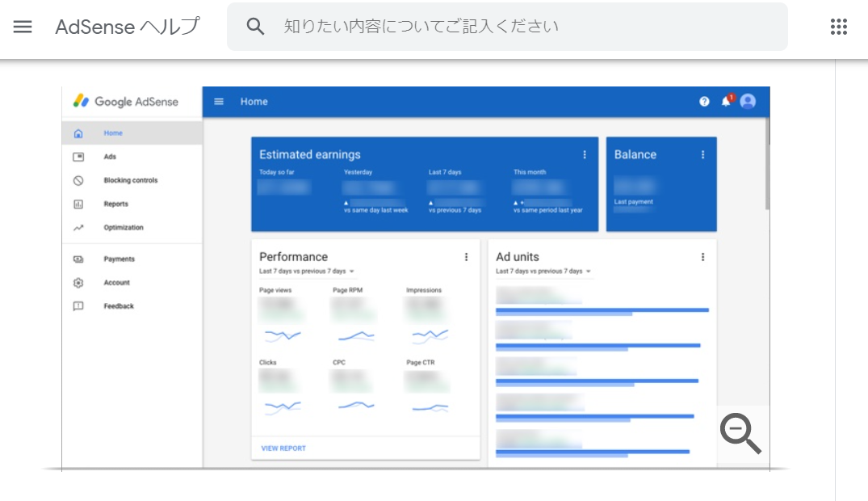Open the AdSense Help main menu hamburger
Image resolution: width=868 pixels, height=501 pixels.
coord(23,27)
